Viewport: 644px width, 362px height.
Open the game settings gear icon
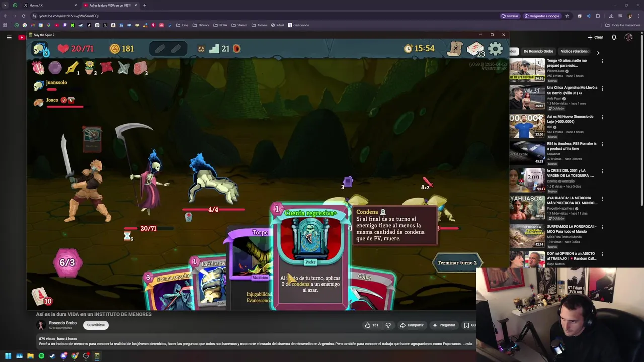[x=496, y=49]
